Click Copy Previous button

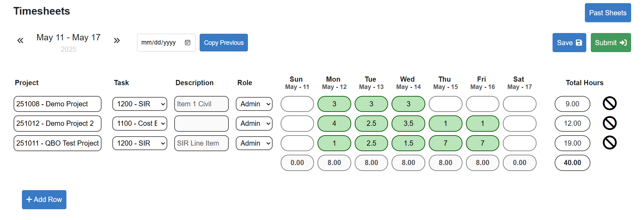[224, 43]
